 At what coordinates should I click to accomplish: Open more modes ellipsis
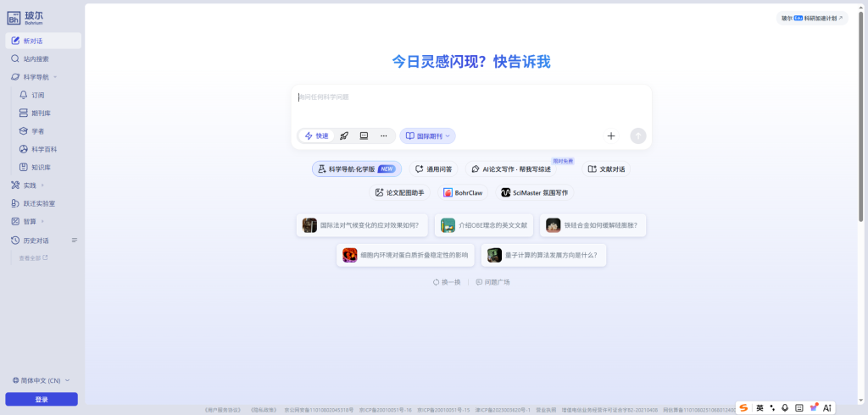click(384, 136)
